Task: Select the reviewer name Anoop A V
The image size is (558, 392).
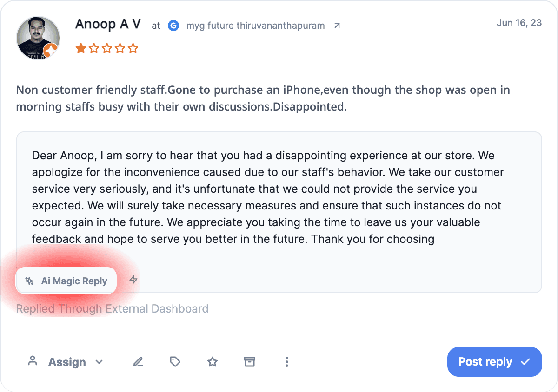Action: click(x=108, y=24)
